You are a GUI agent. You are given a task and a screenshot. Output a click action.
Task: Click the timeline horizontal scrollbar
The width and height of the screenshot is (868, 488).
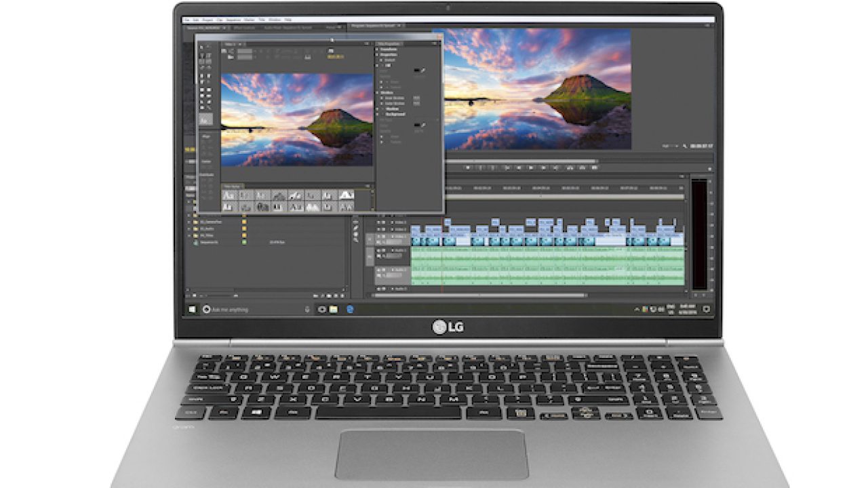(x=479, y=295)
